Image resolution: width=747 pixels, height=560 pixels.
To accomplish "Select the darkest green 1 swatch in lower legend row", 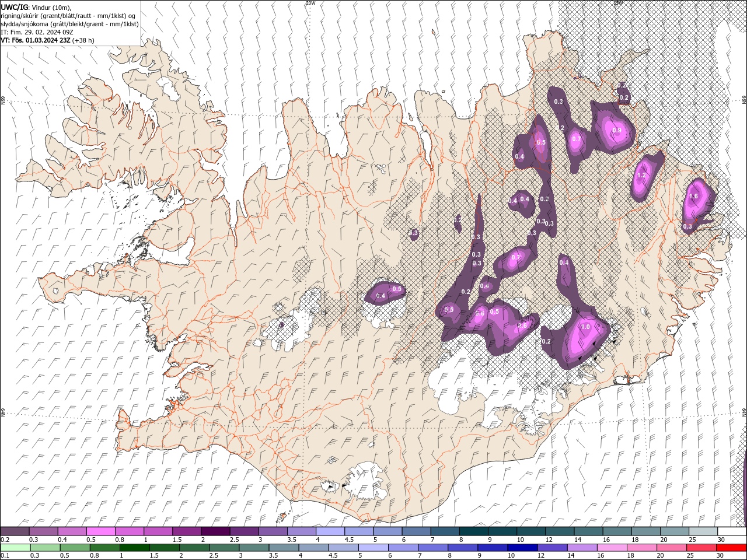I will (x=134, y=548).
